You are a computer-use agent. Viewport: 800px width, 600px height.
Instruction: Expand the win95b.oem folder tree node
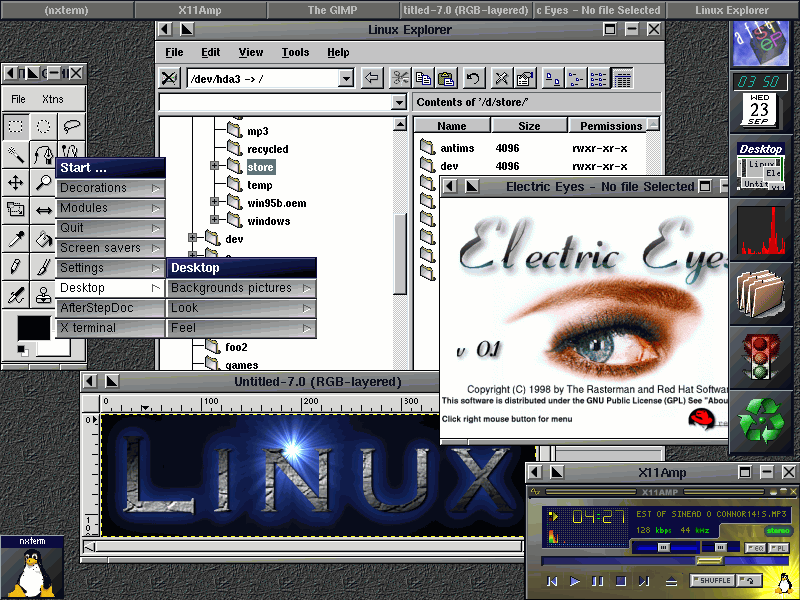(x=214, y=203)
